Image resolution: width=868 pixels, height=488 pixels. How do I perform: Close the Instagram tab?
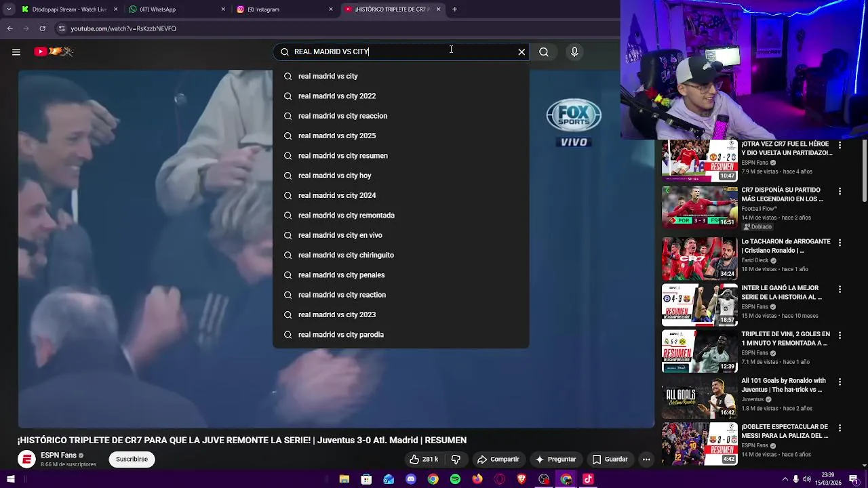[331, 9]
